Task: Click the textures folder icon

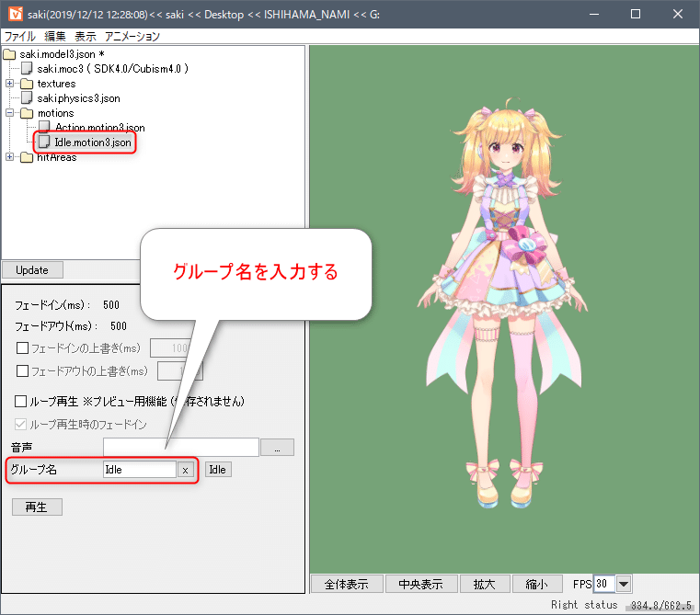Action: 27,84
